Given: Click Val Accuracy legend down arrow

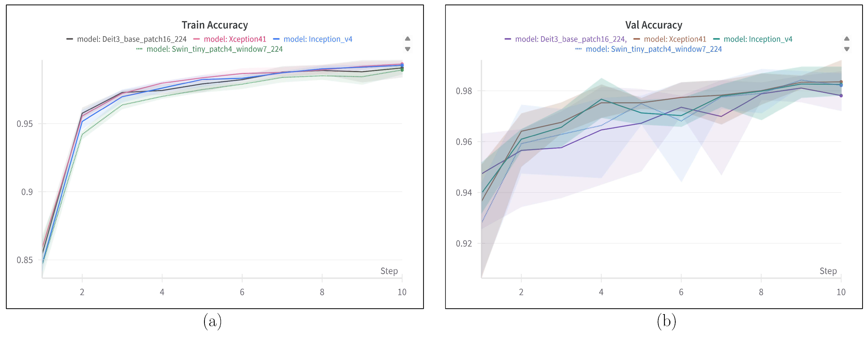Looking at the screenshot, I should [847, 49].
